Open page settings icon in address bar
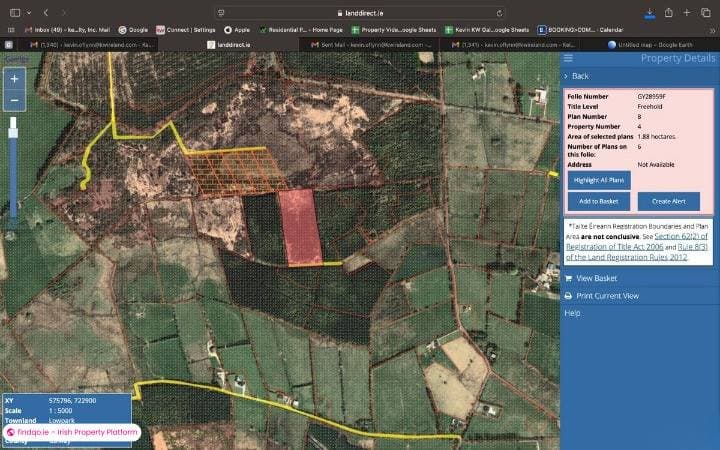This screenshot has height=450, width=720. tap(221, 13)
